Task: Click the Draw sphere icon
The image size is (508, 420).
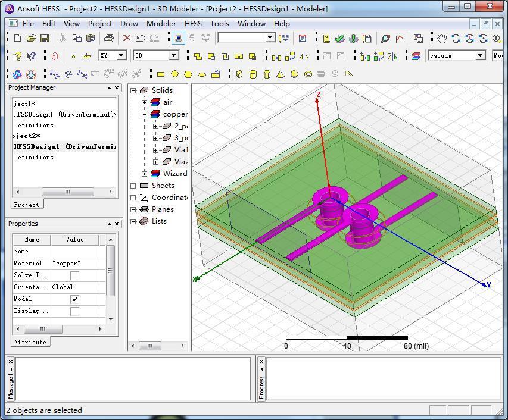Action: tap(294, 74)
